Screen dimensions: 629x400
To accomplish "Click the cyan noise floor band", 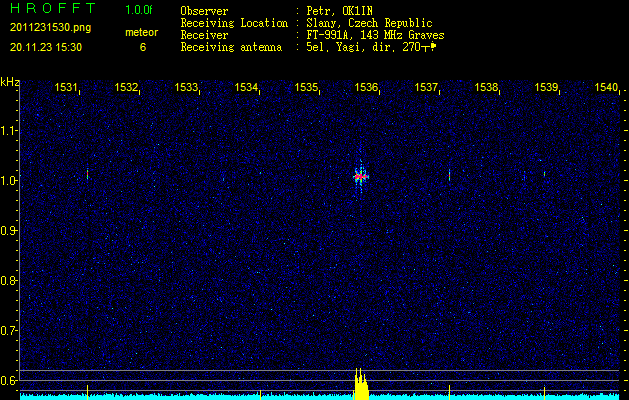I will coord(319,397).
